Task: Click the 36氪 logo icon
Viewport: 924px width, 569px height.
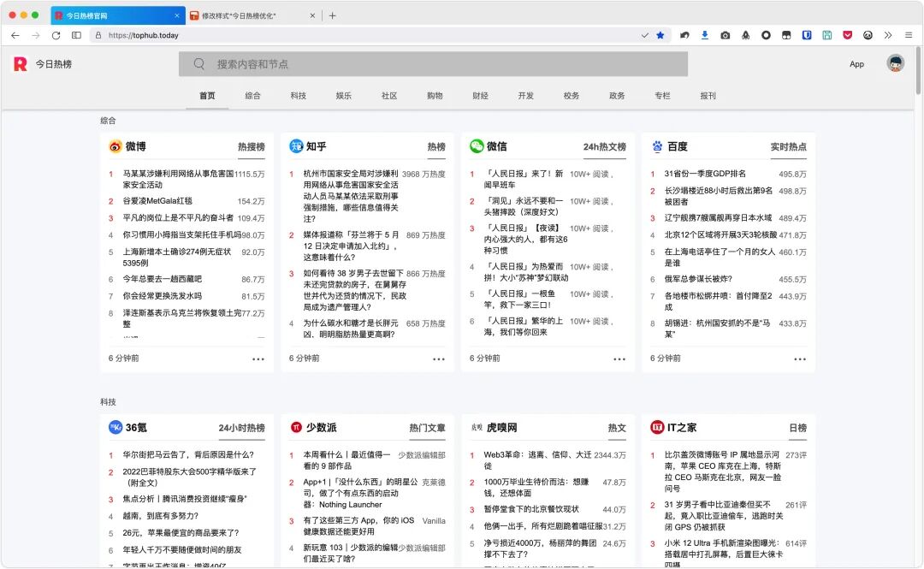Action: (115, 428)
